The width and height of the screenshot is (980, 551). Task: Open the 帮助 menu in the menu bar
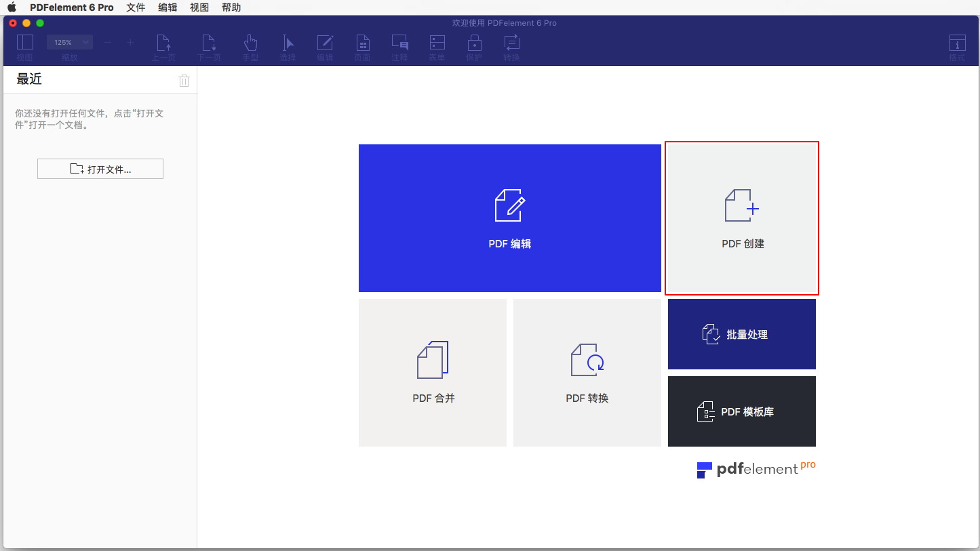[x=231, y=7]
